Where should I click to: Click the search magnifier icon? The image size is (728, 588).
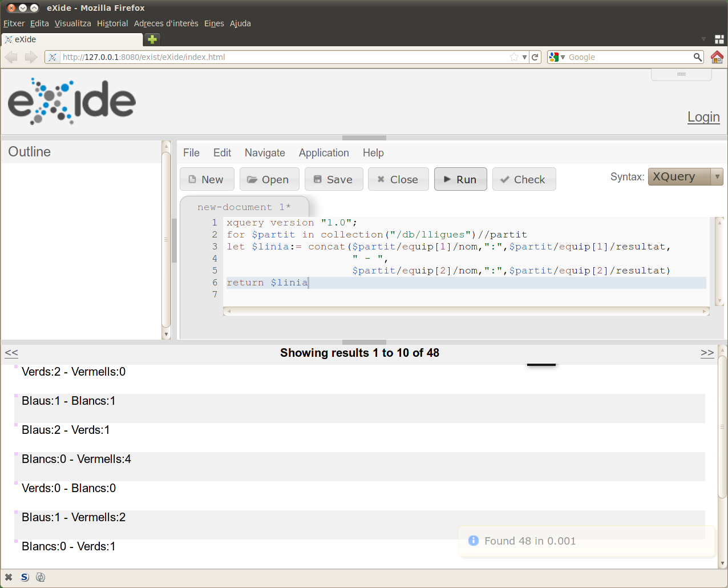point(697,57)
